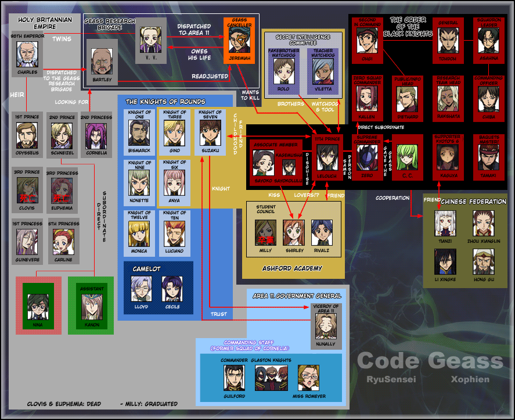This screenshot has width=515, height=420.
Task: Click 3rd Prince Clovis's portrait
Action: point(28,191)
